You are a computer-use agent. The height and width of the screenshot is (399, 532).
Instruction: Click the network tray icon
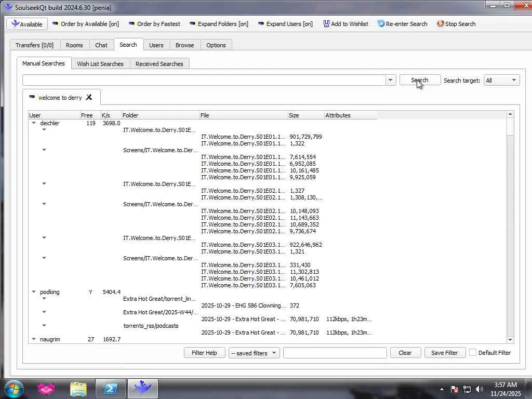tap(467, 389)
